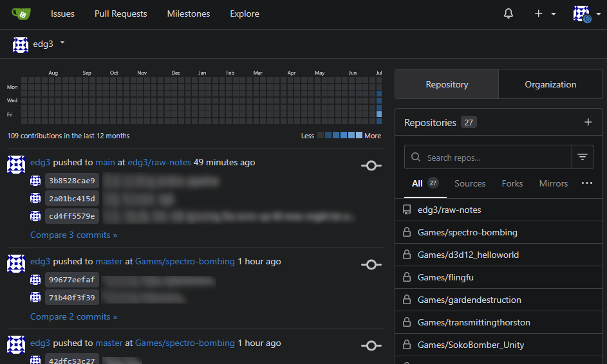
Task: Click brightest heatmap cell in July column
Action: pos(379,114)
